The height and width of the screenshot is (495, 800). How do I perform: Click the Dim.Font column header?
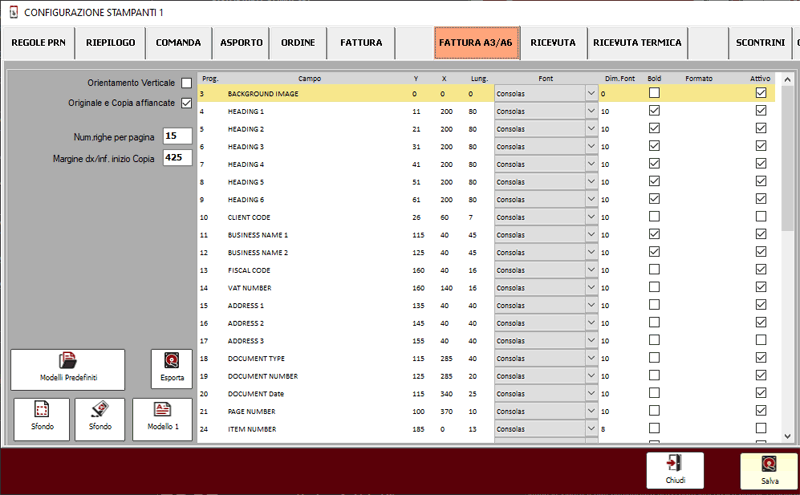pyautogui.click(x=620, y=79)
